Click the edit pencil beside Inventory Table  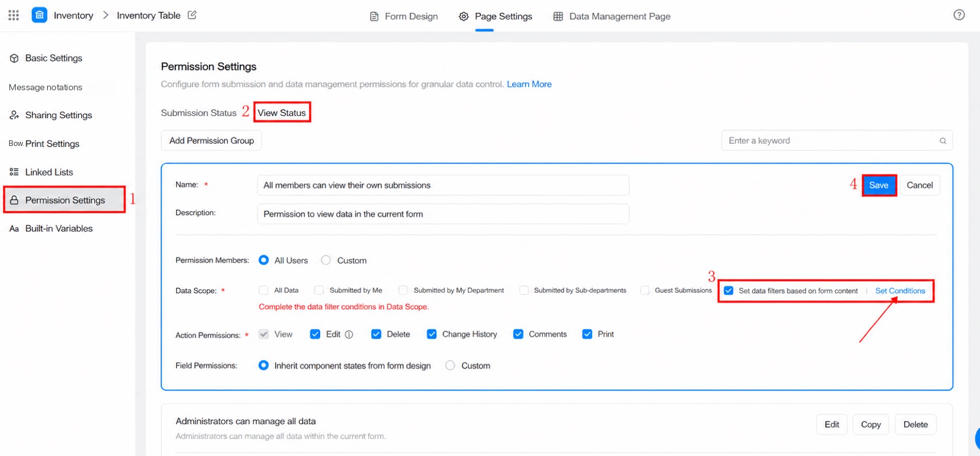[x=192, y=15]
